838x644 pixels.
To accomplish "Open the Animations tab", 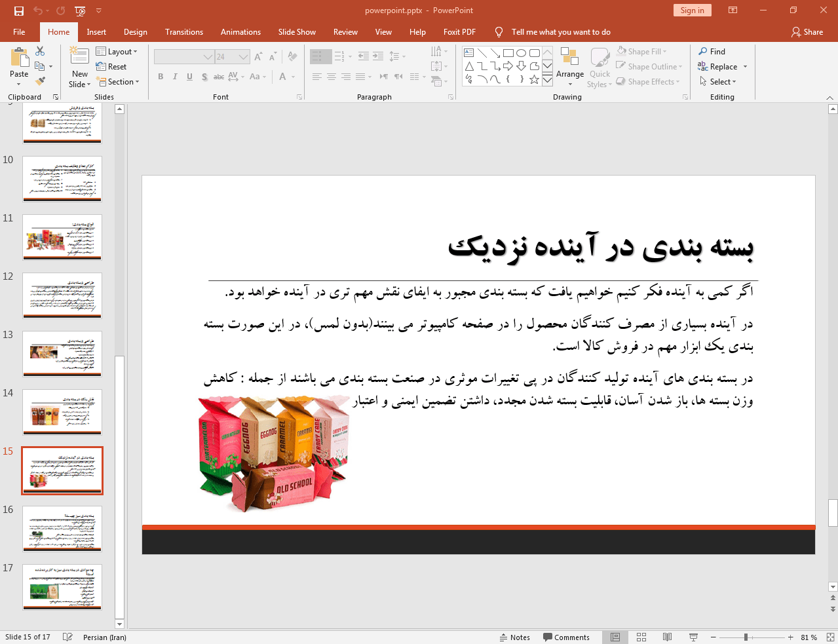I will pos(240,31).
